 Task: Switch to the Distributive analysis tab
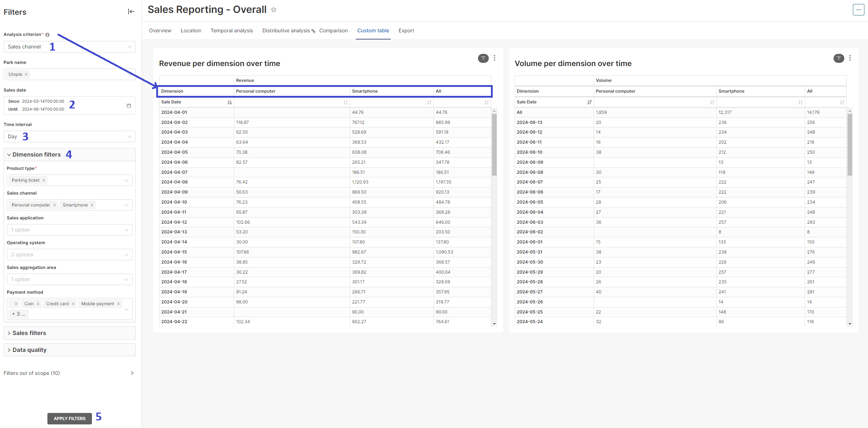[x=286, y=31]
